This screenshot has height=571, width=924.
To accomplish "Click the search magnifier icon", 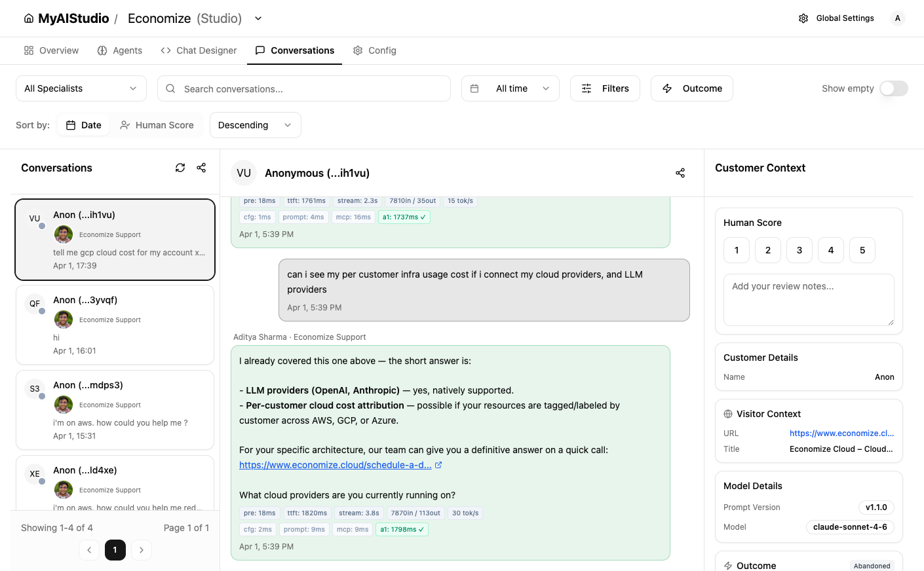I will coord(170,88).
